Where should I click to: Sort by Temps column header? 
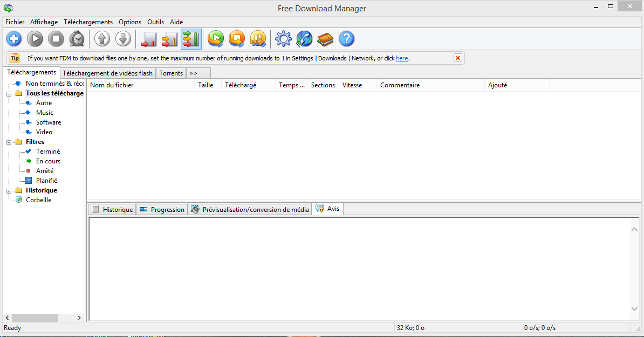[x=291, y=85]
